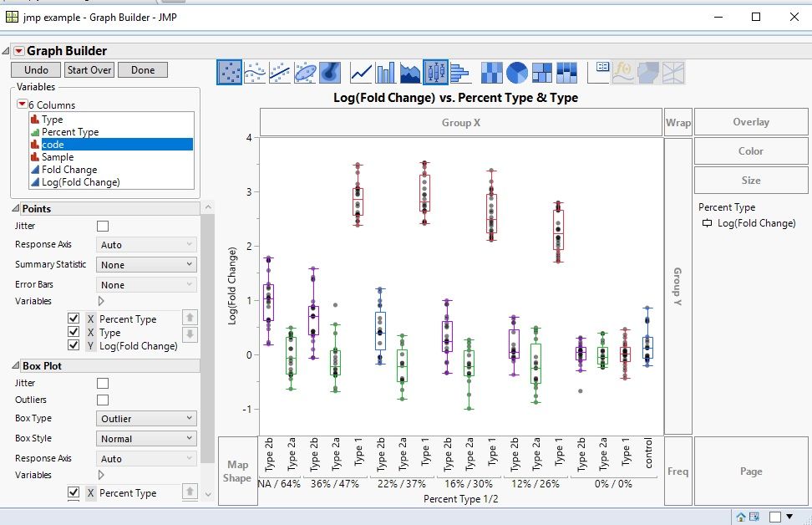Select the Percent Type column
812x525 pixels.
(x=111, y=131)
